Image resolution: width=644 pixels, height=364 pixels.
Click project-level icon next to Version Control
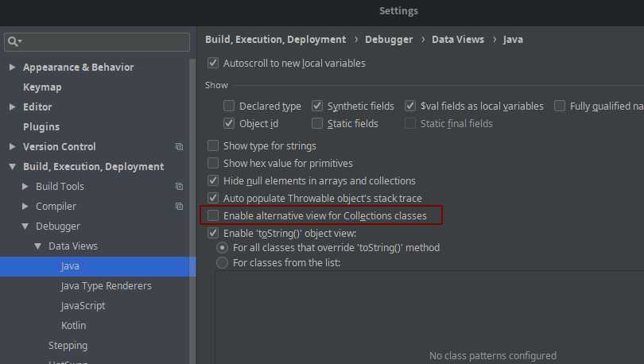[179, 147]
